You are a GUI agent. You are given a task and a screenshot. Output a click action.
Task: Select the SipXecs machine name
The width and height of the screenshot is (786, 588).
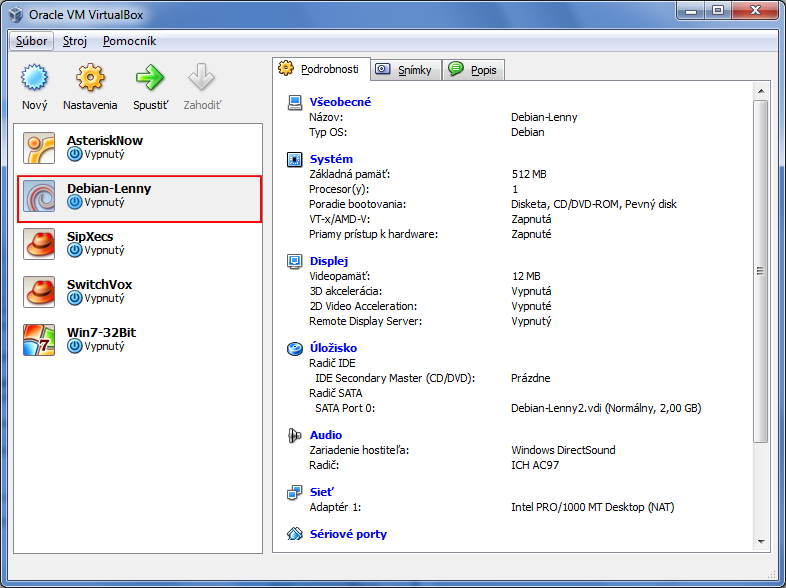[90, 236]
